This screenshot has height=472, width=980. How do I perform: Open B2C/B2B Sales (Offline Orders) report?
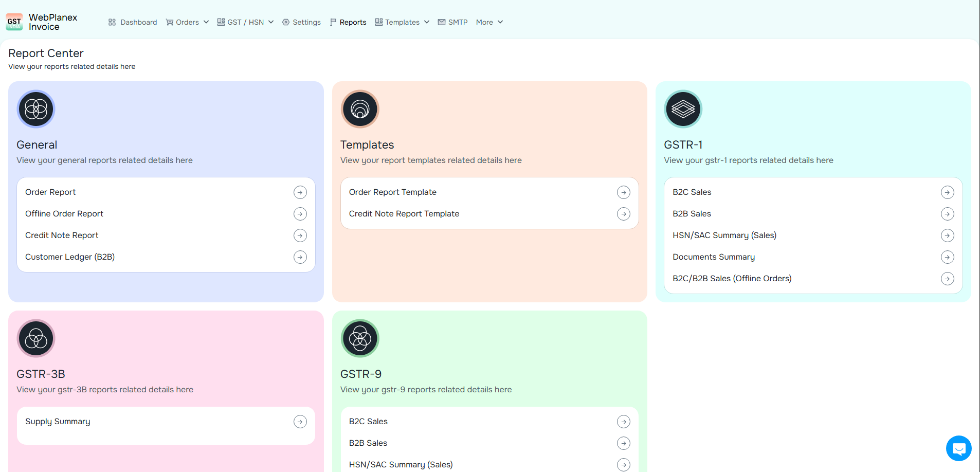pos(732,279)
